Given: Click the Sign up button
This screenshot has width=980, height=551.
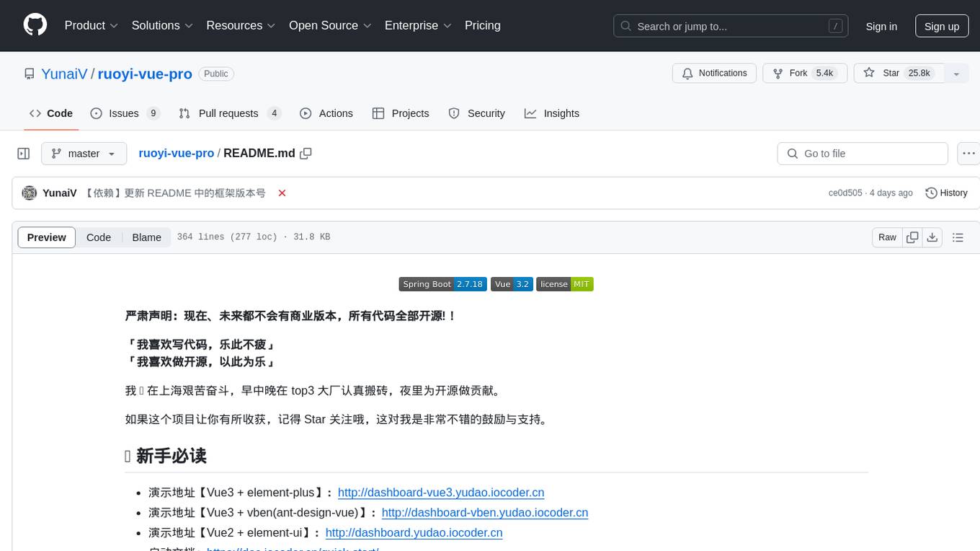Looking at the screenshot, I should pos(942,26).
